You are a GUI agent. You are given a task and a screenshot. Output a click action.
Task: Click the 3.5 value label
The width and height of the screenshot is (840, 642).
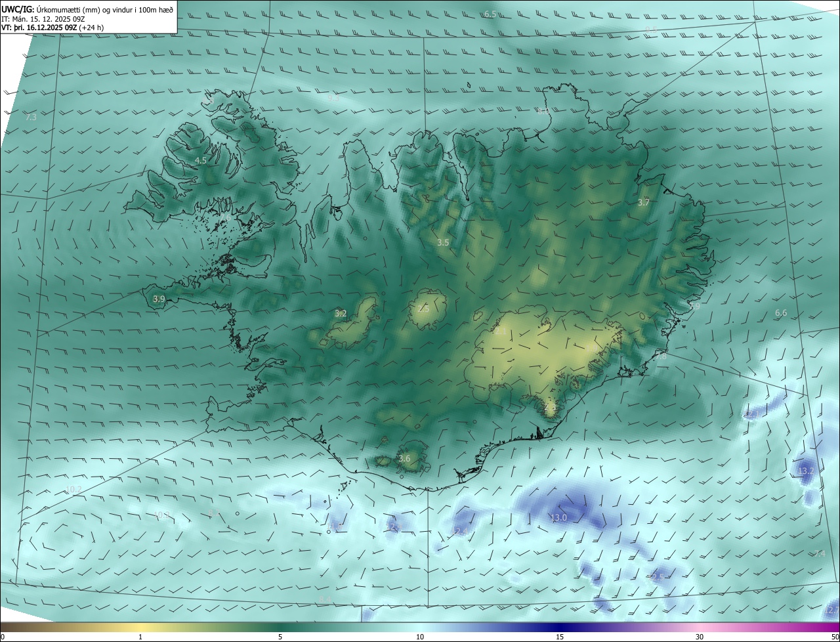point(443,243)
